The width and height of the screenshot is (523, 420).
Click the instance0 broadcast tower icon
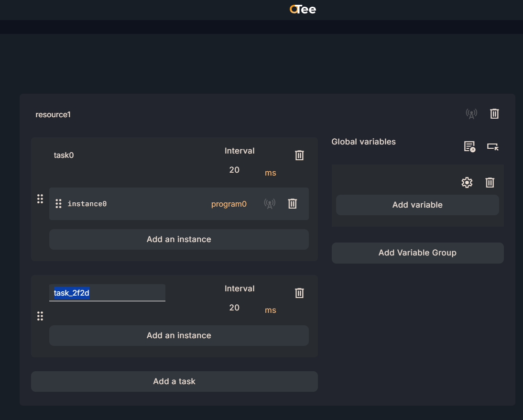click(x=270, y=204)
